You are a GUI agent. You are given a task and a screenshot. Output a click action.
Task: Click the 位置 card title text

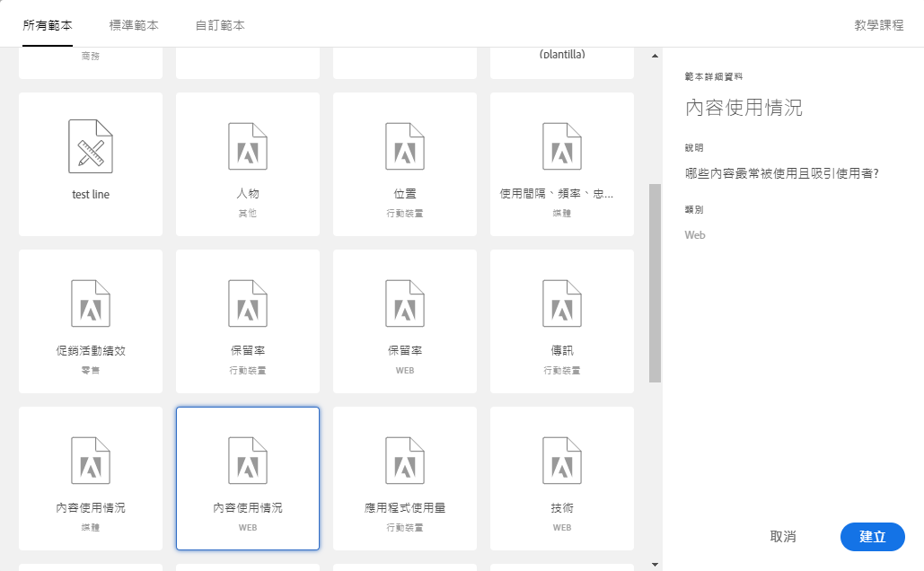[405, 193]
